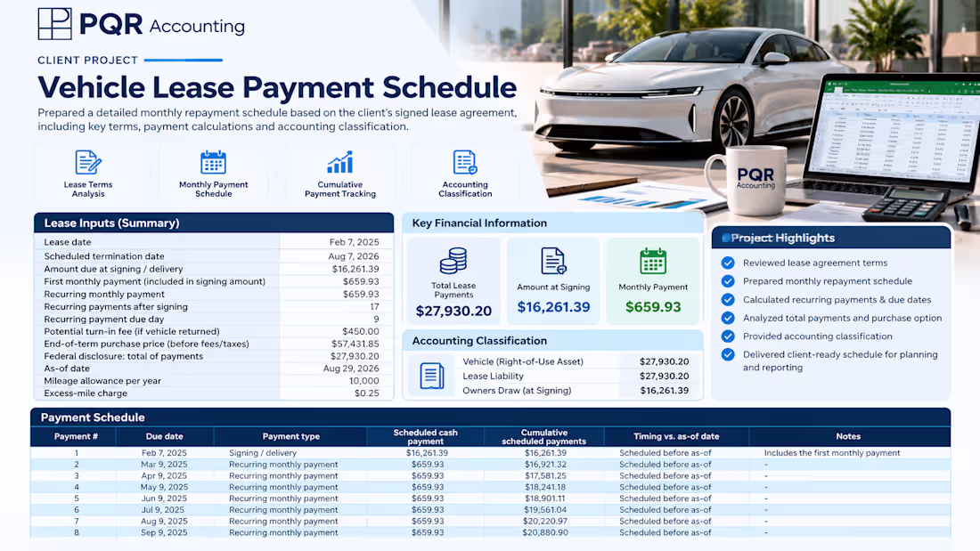This screenshot has height=551, width=980.
Task: Click the Signing / delivery payment type cell
Action: tap(263, 453)
